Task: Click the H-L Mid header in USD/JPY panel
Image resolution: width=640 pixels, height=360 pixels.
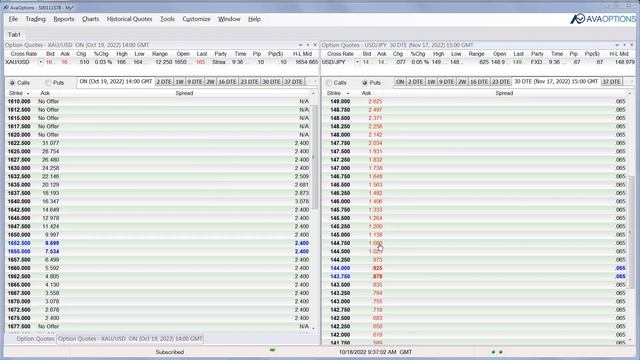Action: coord(619,54)
